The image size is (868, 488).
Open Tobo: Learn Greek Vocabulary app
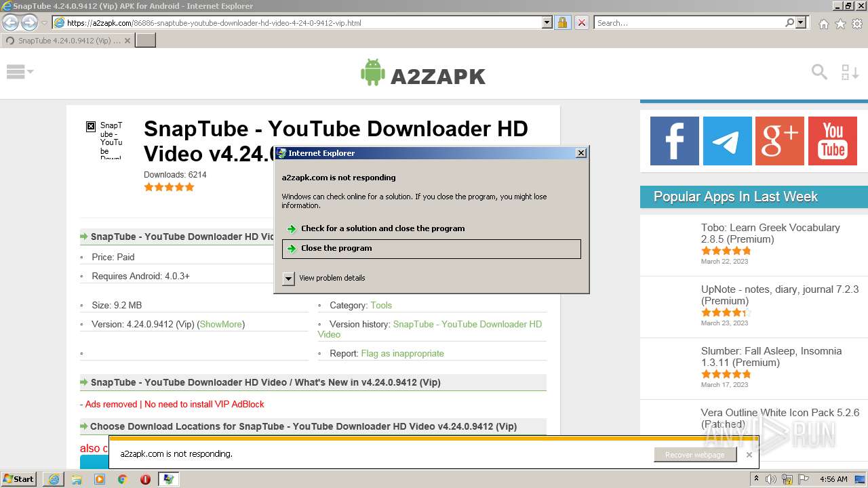[x=770, y=233]
